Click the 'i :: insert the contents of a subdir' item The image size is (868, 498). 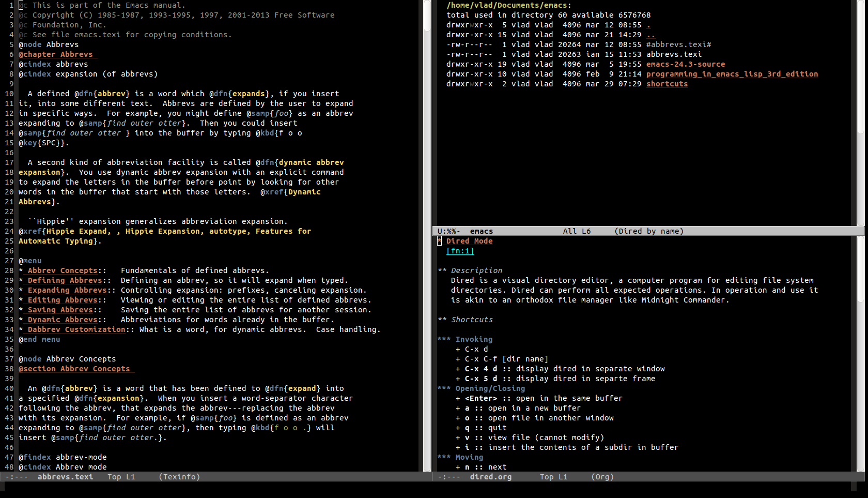point(567,447)
